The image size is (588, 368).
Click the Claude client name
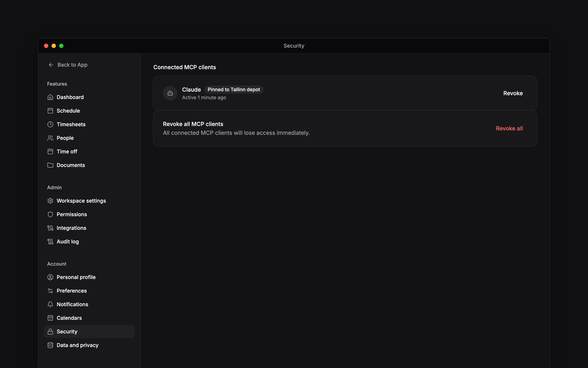coord(192,90)
